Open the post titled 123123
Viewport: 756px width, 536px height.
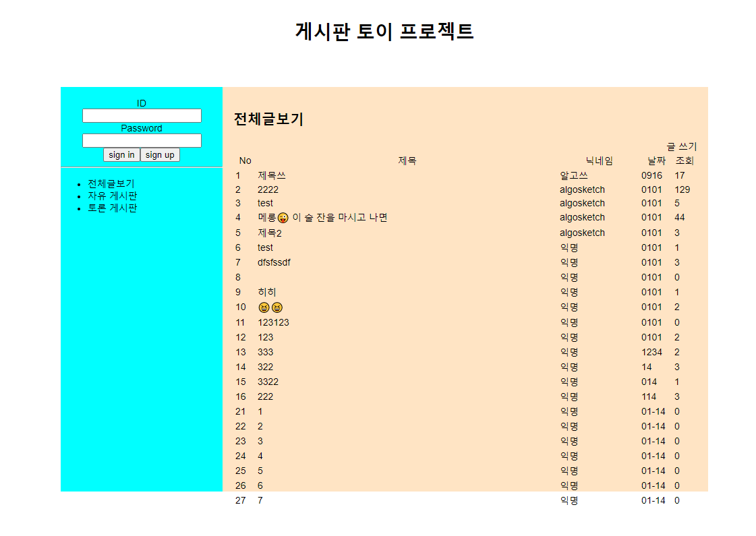click(x=273, y=322)
